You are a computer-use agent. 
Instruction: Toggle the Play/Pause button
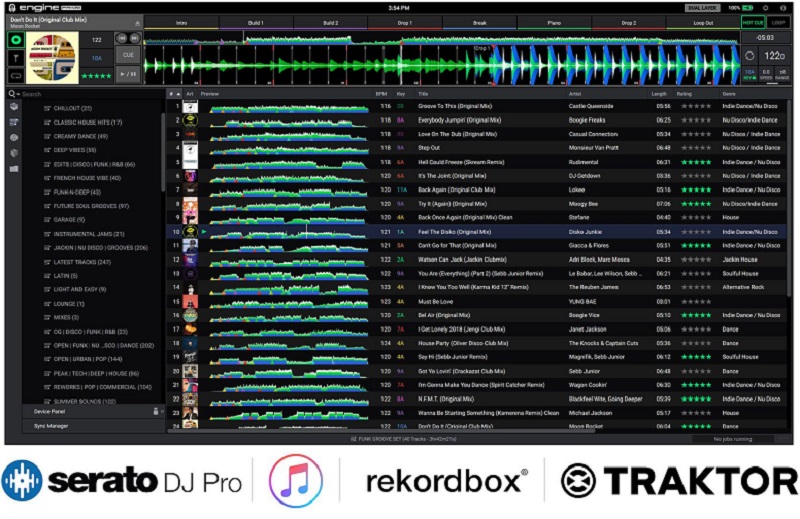point(128,74)
